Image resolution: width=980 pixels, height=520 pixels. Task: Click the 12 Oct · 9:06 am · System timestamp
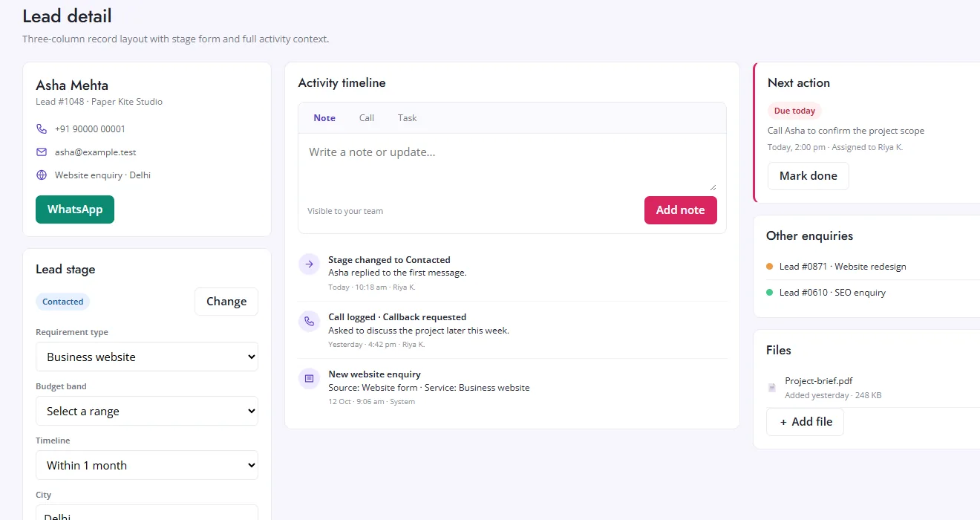point(372,401)
